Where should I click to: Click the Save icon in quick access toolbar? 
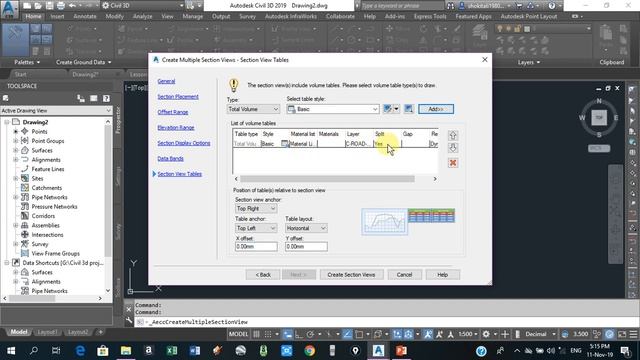pyautogui.click(x=49, y=6)
